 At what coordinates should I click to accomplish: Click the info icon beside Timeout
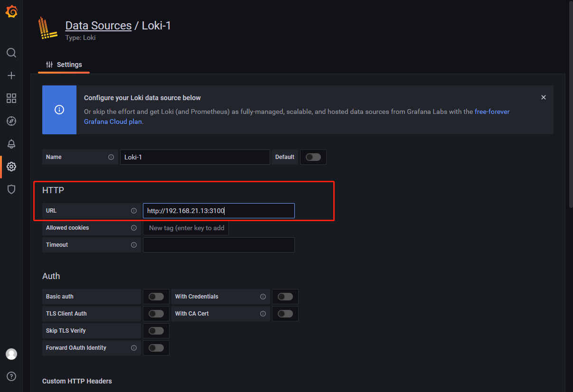134,245
